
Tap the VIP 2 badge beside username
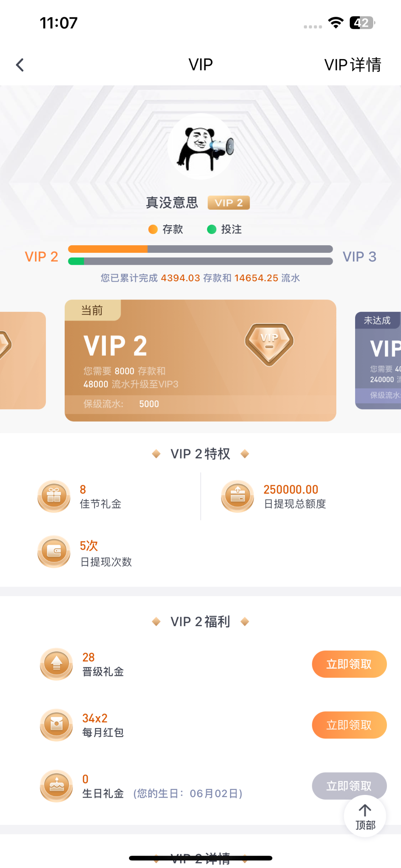[x=228, y=203]
